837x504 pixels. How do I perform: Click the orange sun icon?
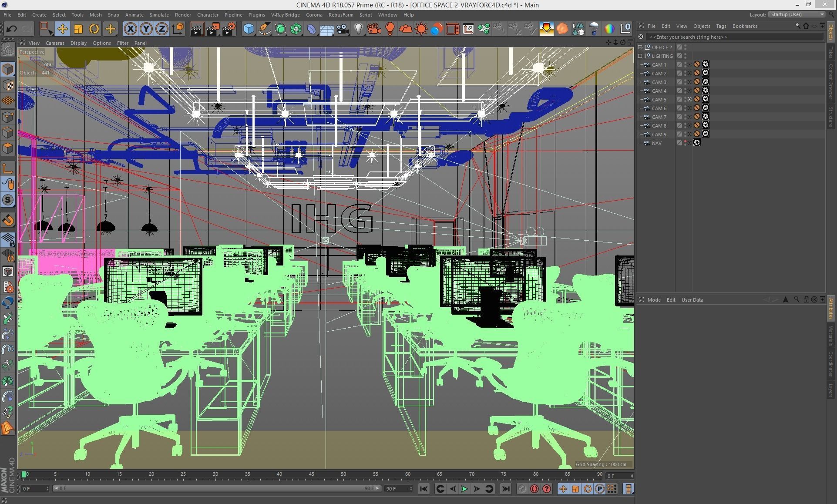pos(421,29)
